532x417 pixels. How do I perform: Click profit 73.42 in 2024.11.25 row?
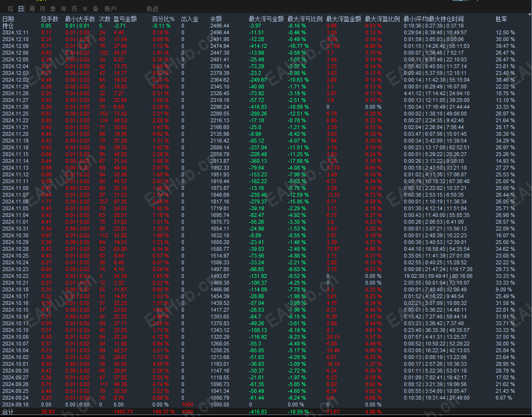pyautogui.click(x=120, y=114)
